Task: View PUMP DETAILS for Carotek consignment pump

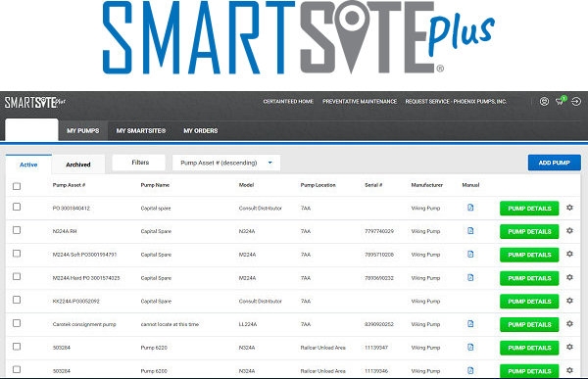Action: 529,324
